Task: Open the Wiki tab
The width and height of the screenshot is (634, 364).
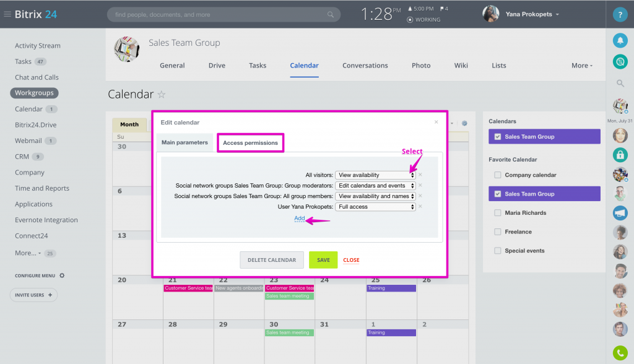Action: click(461, 66)
